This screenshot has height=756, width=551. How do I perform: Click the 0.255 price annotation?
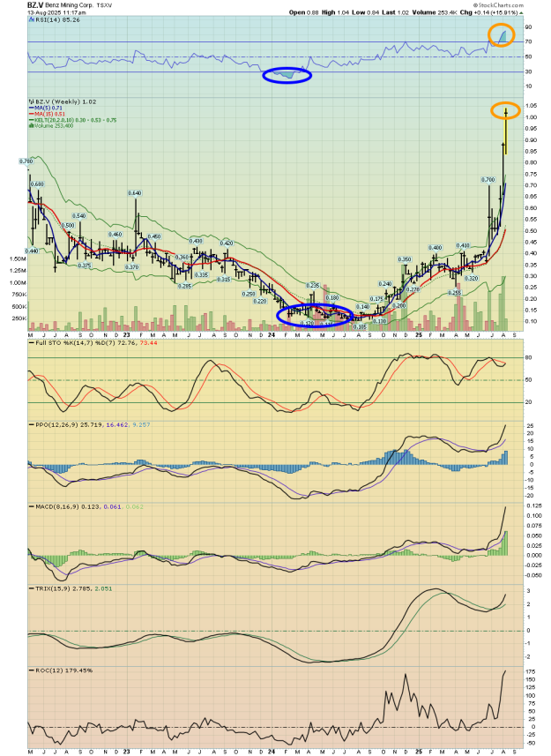coord(455,293)
